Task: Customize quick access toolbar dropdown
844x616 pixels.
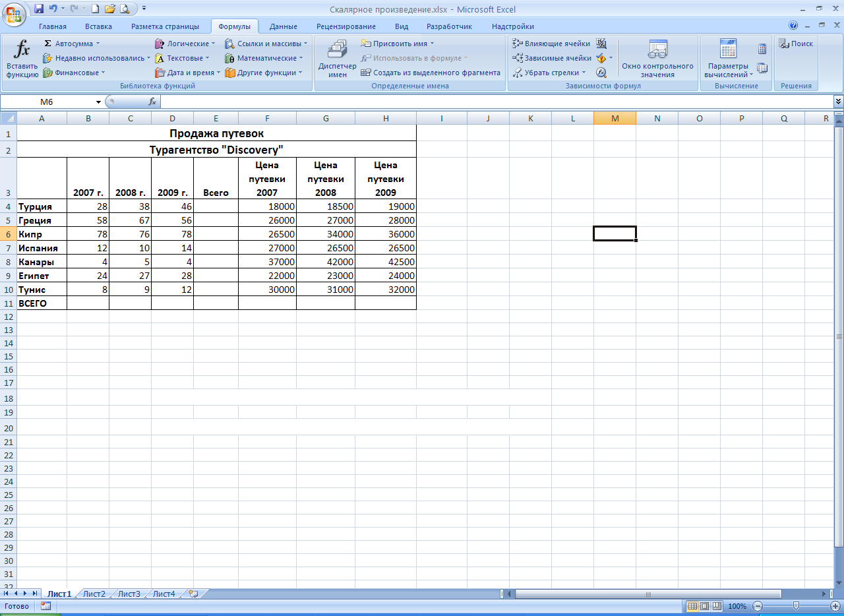Action: pyautogui.click(x=144, y=9)
